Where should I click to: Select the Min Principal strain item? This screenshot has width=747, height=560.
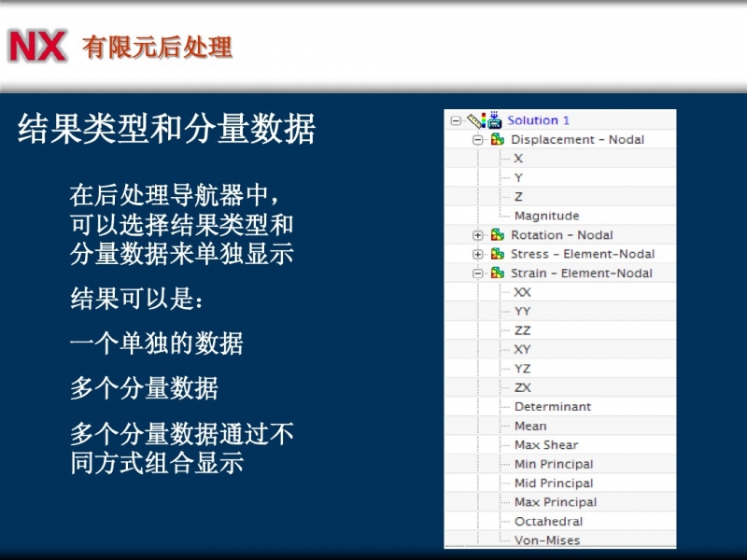click(x=553, y=464)
